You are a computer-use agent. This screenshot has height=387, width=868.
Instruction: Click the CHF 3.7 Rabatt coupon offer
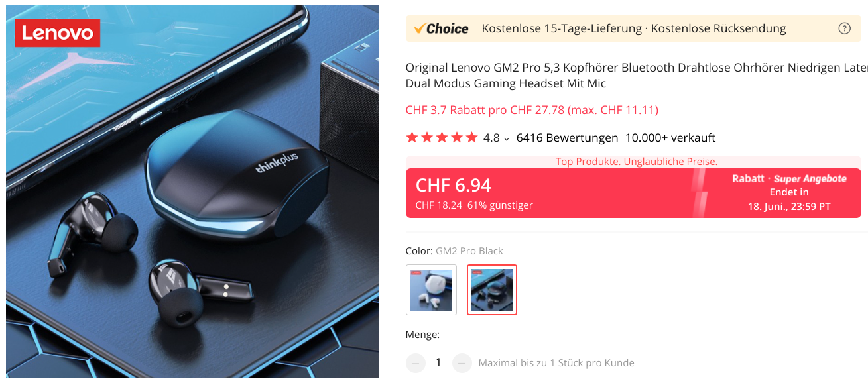tap(532, 110)
